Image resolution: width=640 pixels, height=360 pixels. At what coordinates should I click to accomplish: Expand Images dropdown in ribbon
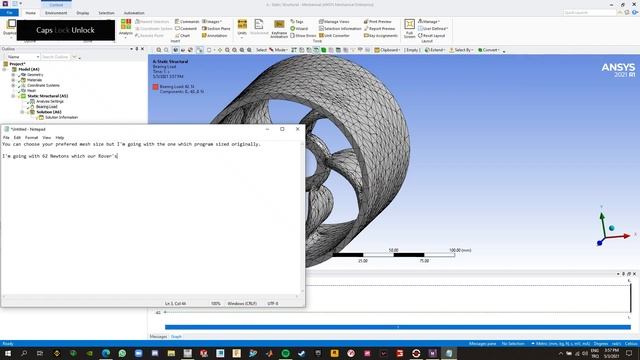click(212, 21)
